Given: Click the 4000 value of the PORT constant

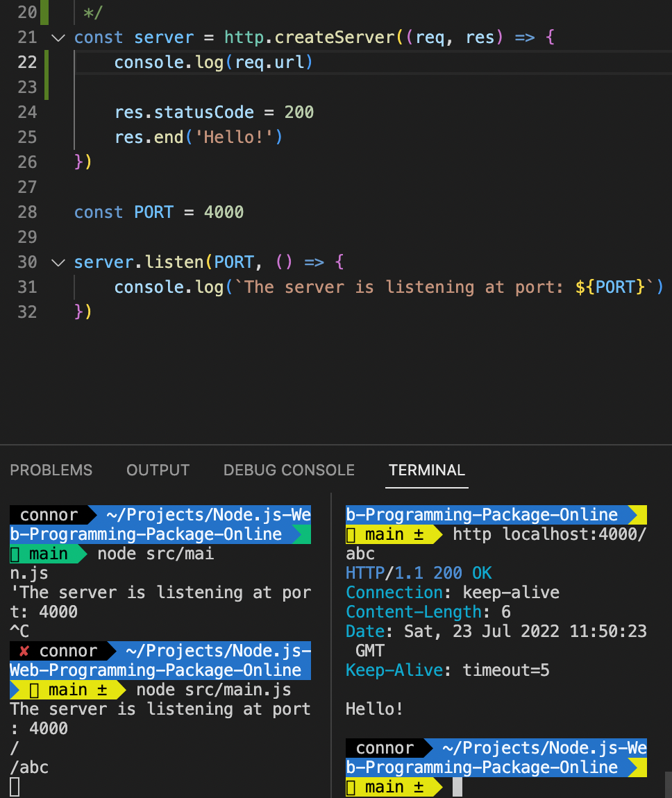Looking at the screenshot, I should pos(224,212).
